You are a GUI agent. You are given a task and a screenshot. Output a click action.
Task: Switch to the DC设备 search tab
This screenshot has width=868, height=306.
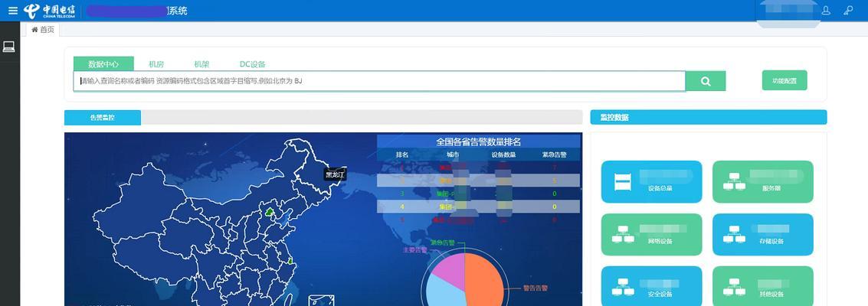[x=252, y=64]
